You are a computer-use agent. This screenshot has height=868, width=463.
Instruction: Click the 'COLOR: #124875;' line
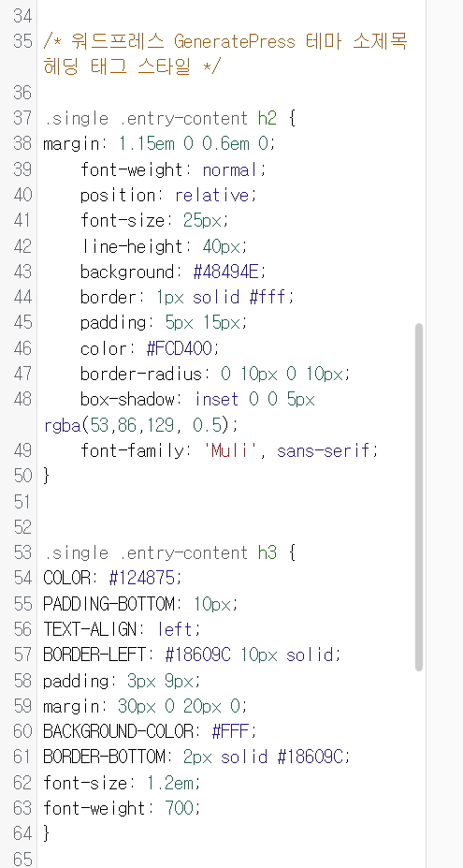(113, 579)
